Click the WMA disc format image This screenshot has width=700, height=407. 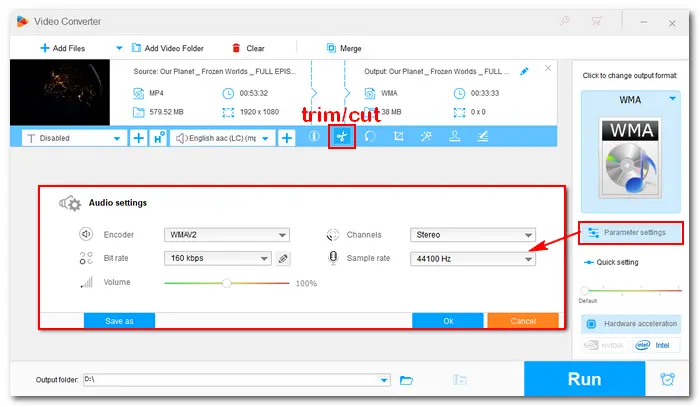point(630,157)
